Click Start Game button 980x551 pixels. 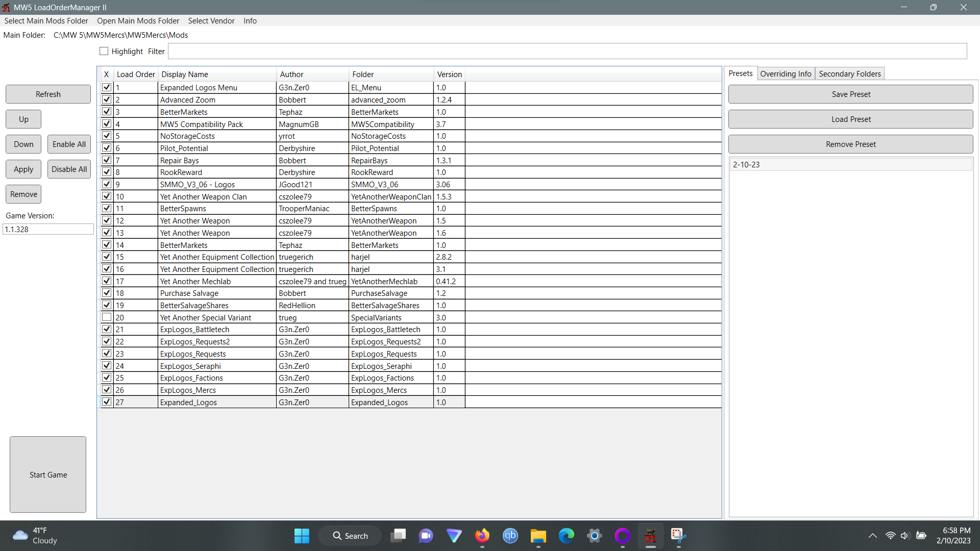click(48, 474)
